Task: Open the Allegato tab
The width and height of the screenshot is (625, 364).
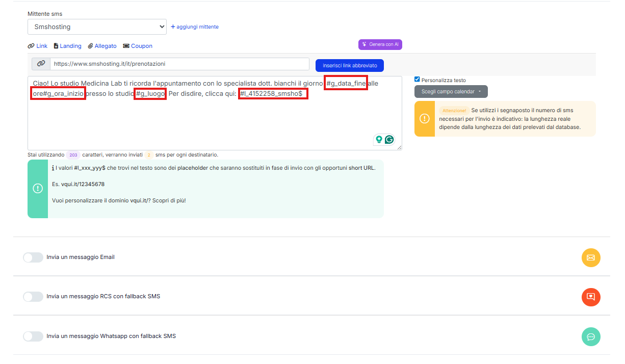Action: [x=102, y=46]
